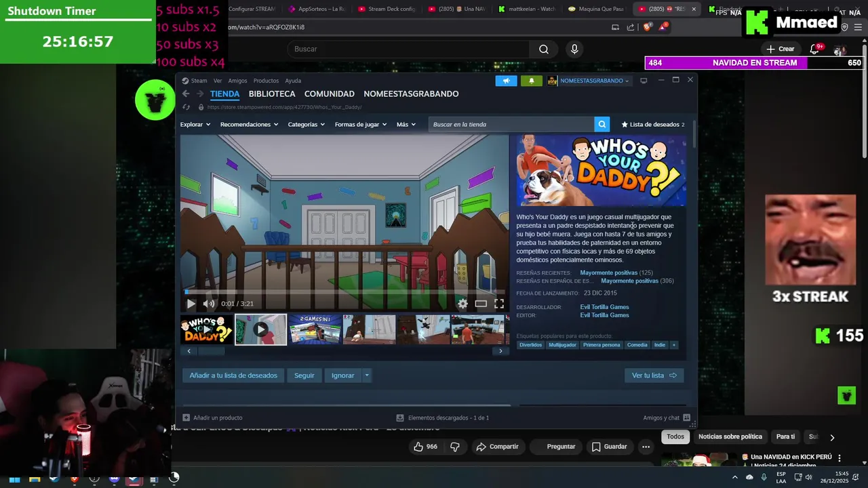This screenshot has height=488, width=868.
Task: Open the Ayuda menu
Action: click(x=293, y=81)
